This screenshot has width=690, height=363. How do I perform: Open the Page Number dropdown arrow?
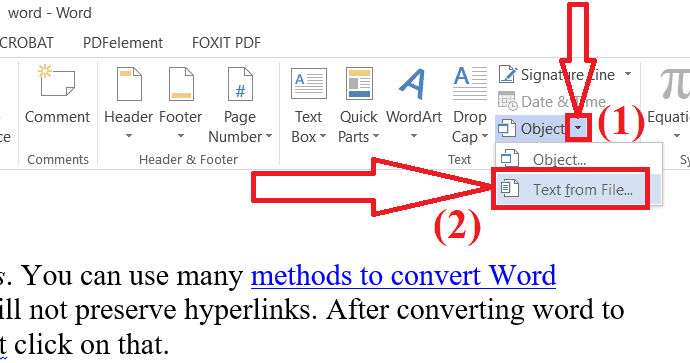pyautogui.click(x=269, y=137)
